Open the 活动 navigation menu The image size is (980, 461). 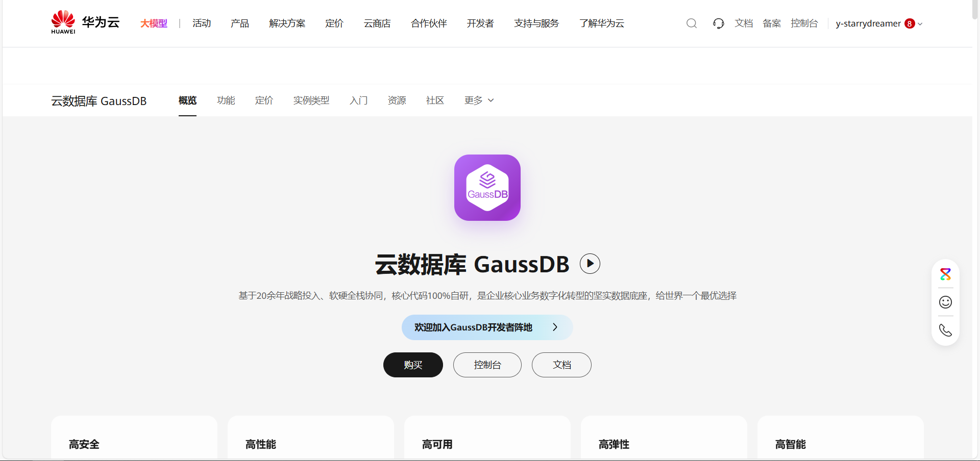202,23
